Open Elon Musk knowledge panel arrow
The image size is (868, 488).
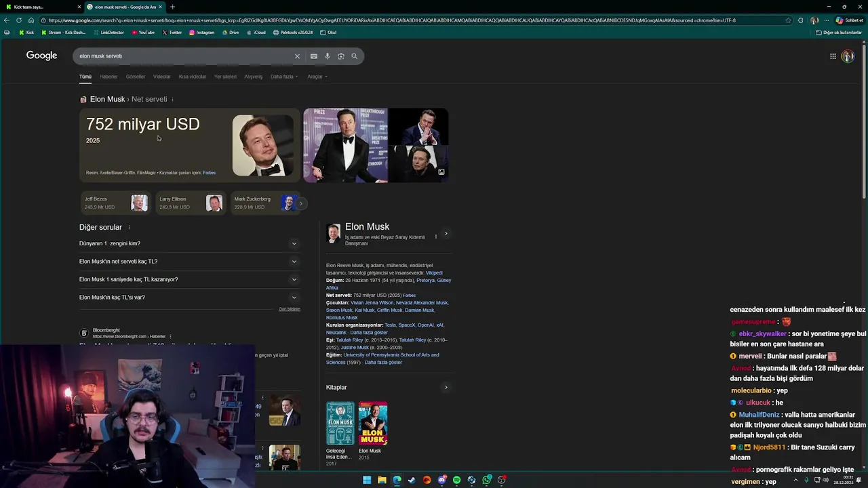point(446,234)
